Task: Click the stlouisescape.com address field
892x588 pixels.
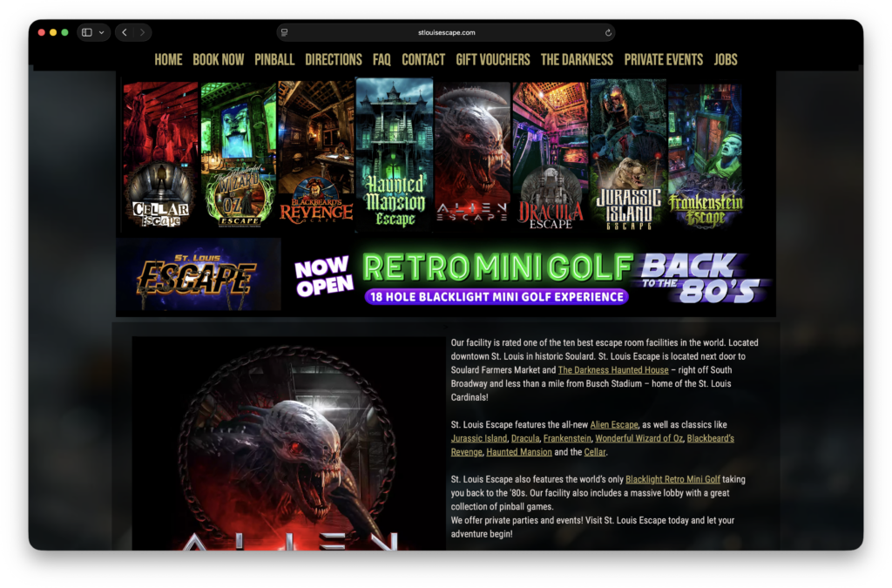Action: pyautogui.click(x=446, y=32)
